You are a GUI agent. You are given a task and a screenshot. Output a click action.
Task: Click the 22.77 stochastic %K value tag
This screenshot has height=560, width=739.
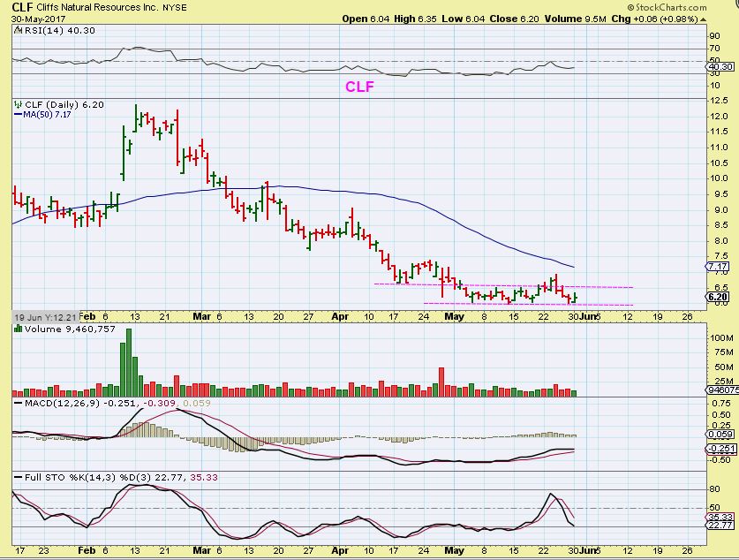tap(720, 525)
